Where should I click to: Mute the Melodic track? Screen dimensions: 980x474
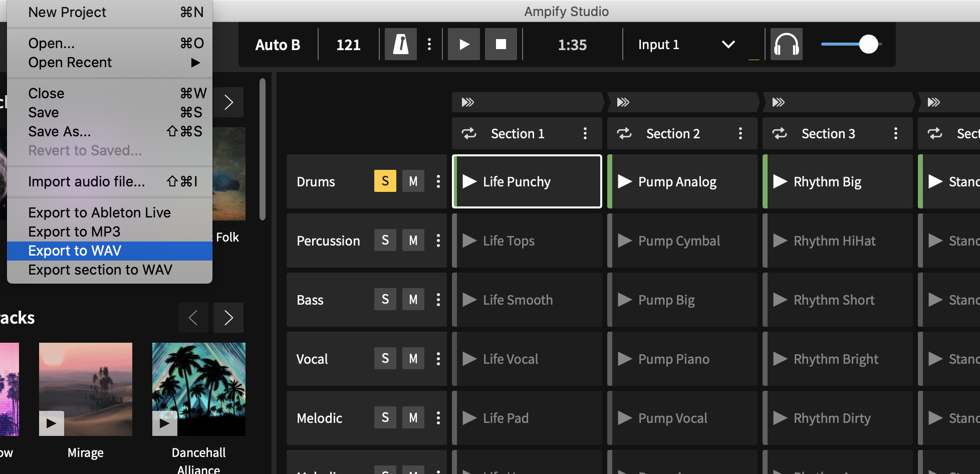pyautogui.click(x=413, y=417)
